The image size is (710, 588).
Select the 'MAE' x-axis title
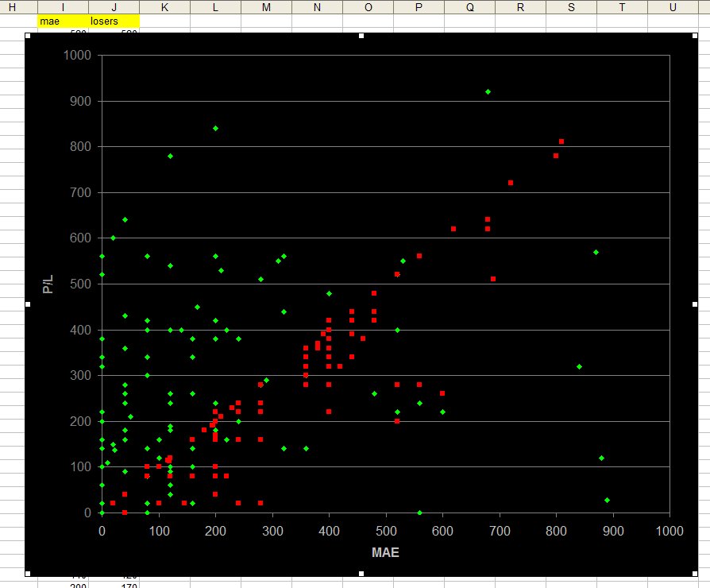(x=385, y=553)
